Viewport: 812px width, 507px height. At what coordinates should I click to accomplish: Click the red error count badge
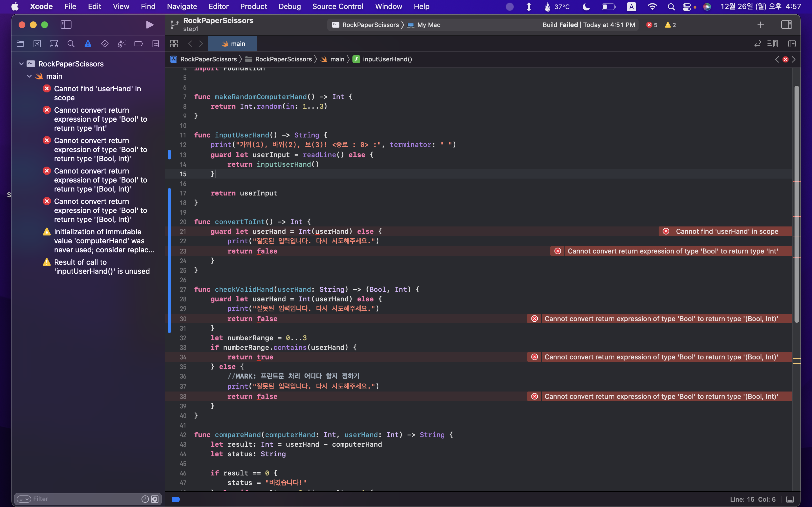[652, 25]
